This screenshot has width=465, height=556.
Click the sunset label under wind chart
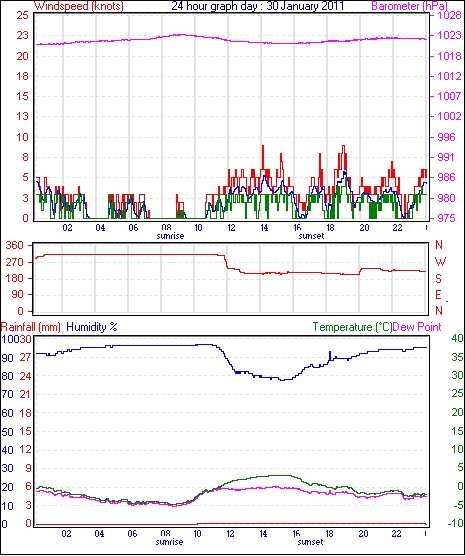point(311,236)
